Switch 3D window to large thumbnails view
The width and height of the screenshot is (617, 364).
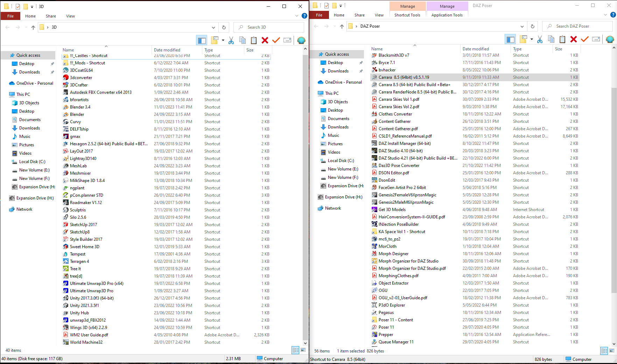pos(303,350)
